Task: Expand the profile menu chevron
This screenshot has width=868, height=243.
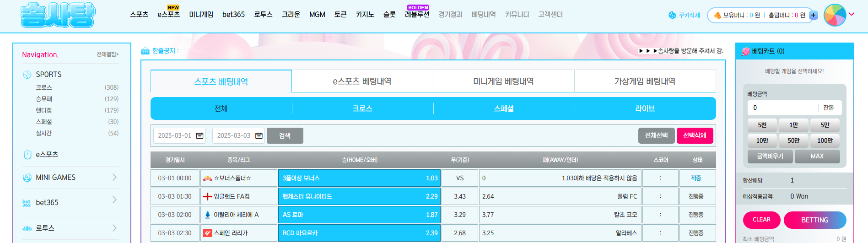Action: pyautogui.click(x=852, y=14)
